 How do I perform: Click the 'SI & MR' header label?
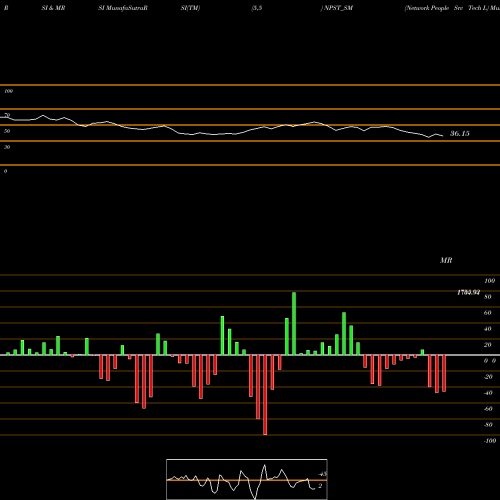pos(53,8)
